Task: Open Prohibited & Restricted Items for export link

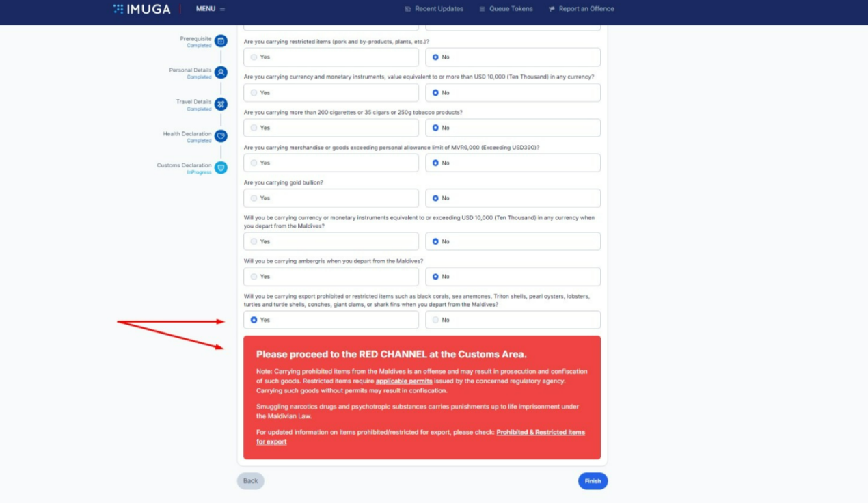Action: pos(420,437)
